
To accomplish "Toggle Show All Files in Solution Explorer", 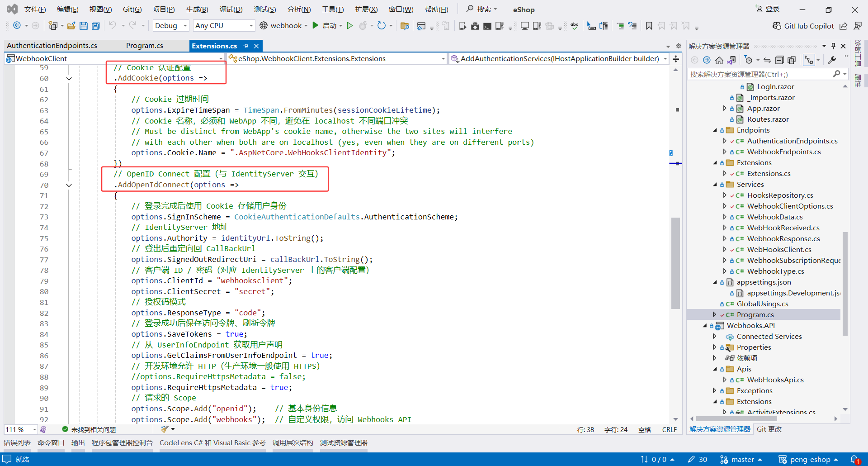I will pyautogui.click(x=792, y=60).
